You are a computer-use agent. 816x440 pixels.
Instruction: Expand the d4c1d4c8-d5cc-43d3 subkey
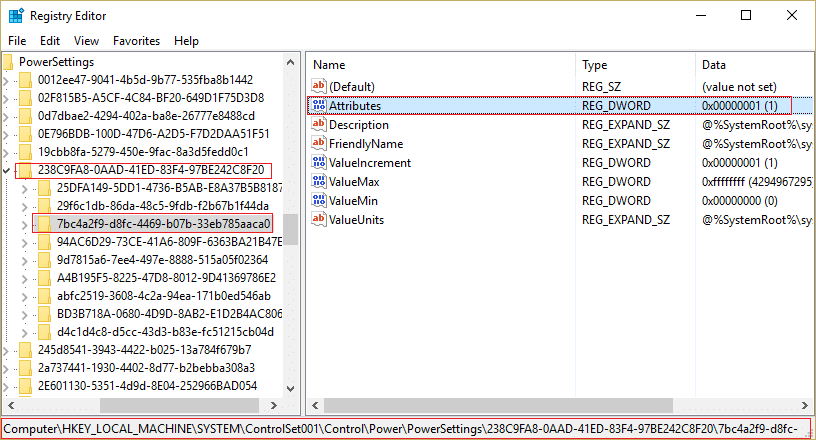pyautogui.click(x=24, y=333)
